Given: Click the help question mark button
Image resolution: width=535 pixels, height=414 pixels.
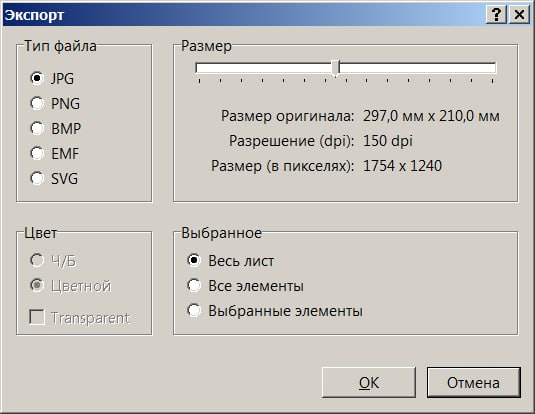Looking at the screenshot, I should [x=496, y=15].
